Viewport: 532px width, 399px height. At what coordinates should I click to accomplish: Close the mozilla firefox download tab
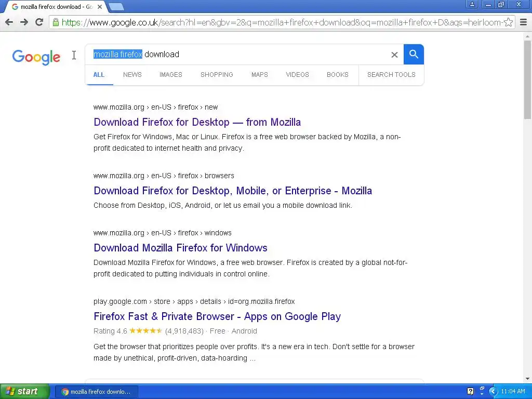(x=100, y=6)
